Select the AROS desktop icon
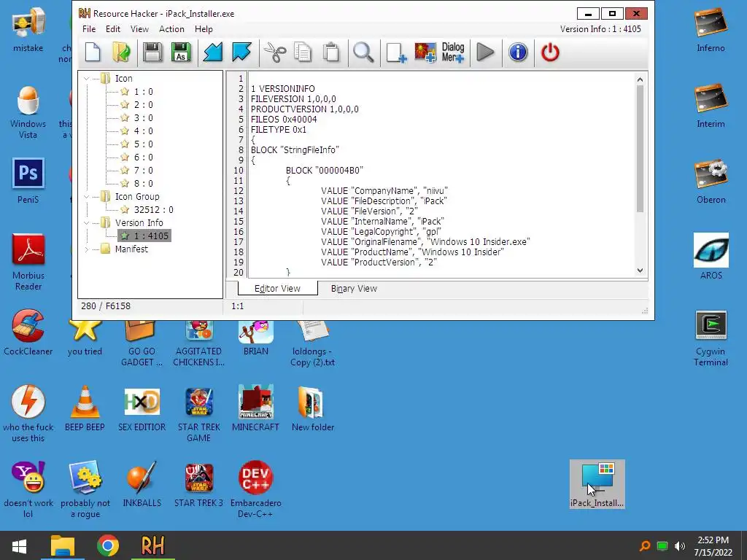The image size is (747, 560). (711, 256)
